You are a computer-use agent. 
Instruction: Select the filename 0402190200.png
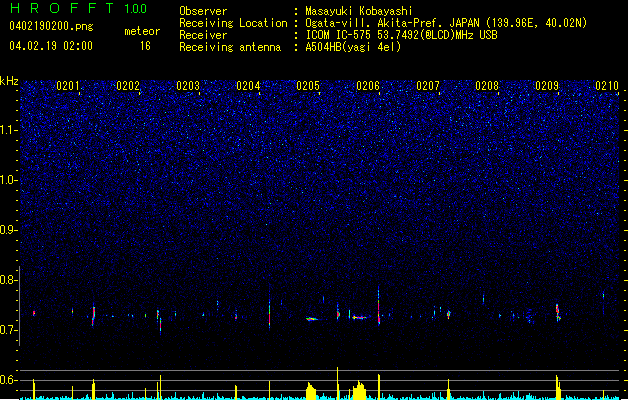[x=51, y=27]
